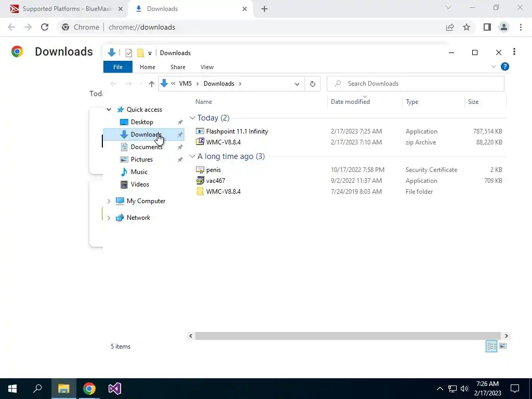Click the 7/24/2019 8:03 AM date cell
Viewport: 532px width, 399px height.
(x=356, y=191)
